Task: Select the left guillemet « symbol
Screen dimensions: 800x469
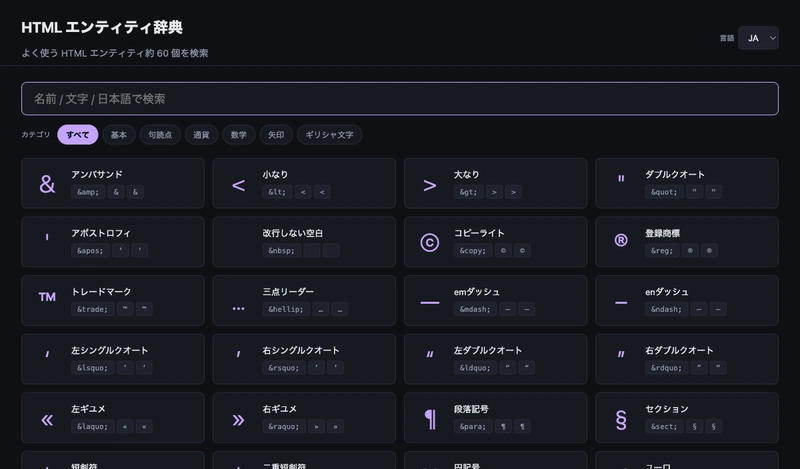Action: [47, 419]
